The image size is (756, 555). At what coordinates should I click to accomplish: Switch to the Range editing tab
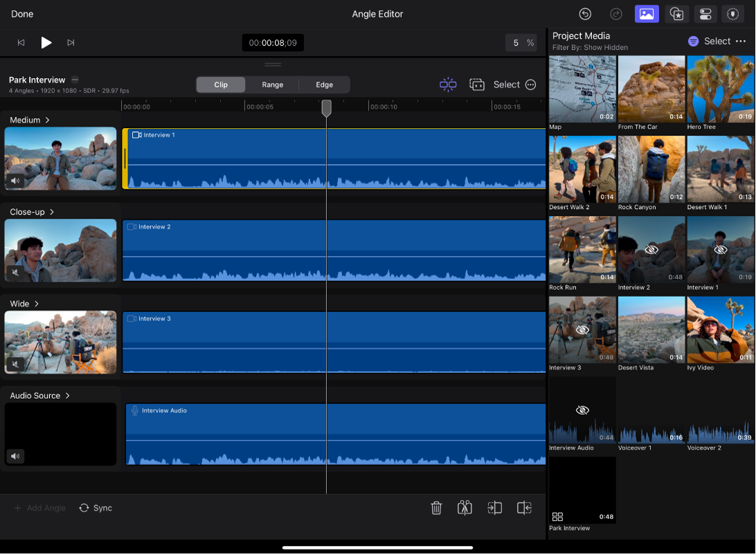[272, 84]
